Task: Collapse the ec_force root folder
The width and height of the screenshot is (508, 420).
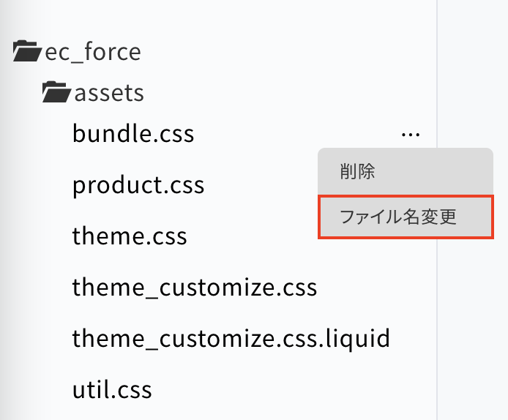Action: click(27, 51)
